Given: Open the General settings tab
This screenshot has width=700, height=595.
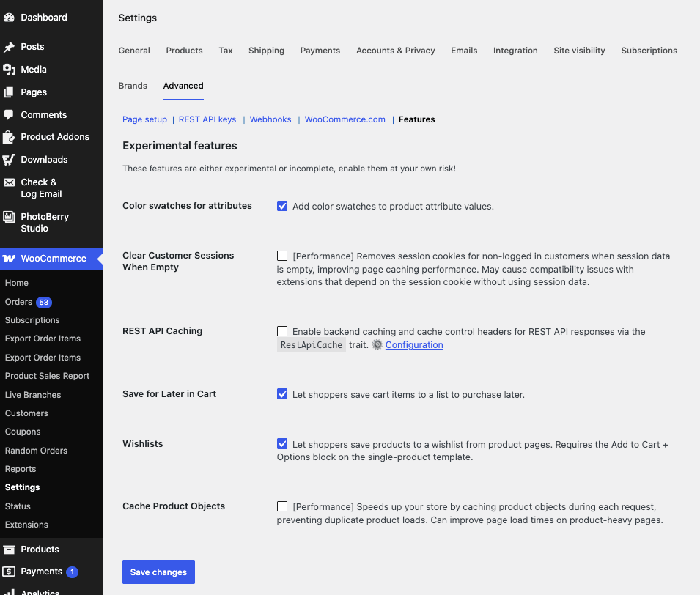Looking at the screenshot, I should pos(134,51).
